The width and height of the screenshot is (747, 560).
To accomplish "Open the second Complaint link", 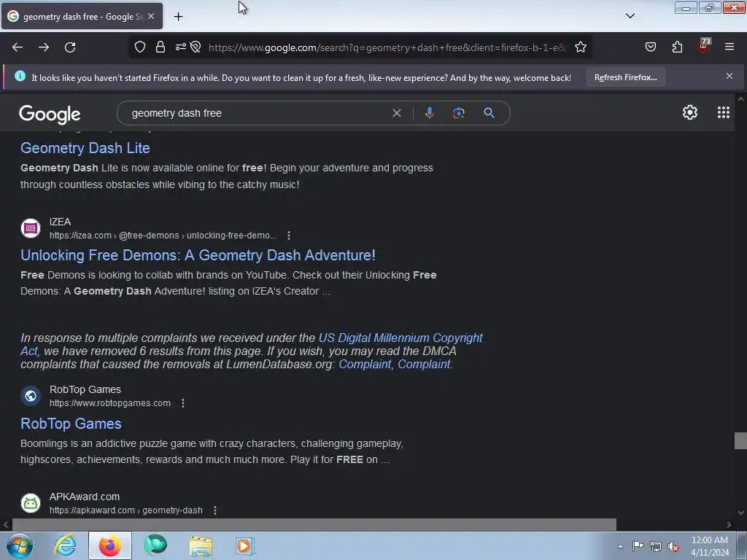I will 424,365.
